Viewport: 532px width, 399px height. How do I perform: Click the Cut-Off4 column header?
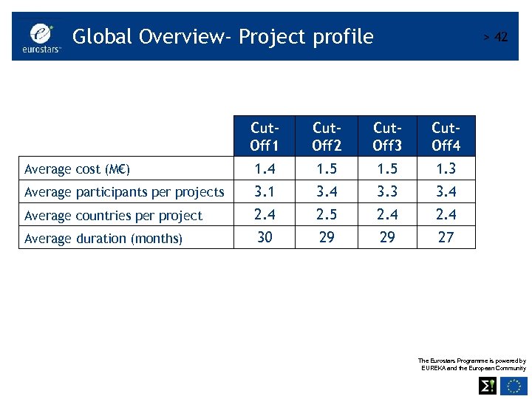click(446, 136)
